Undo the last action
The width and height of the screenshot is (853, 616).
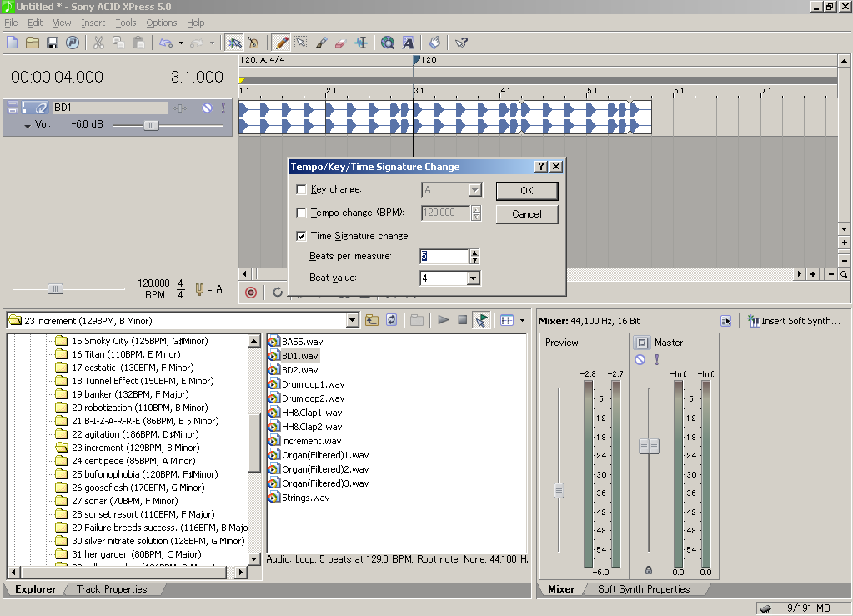point(166,43)
